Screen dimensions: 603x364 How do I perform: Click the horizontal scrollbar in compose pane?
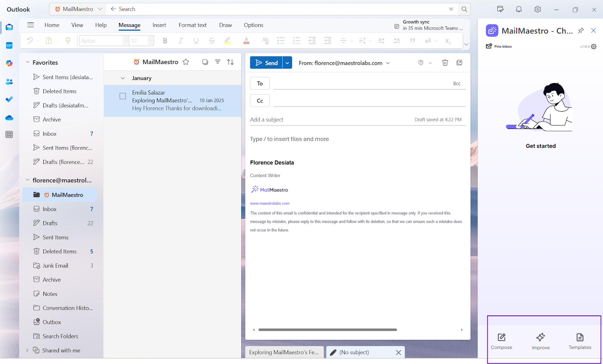(x=328, y=330)
